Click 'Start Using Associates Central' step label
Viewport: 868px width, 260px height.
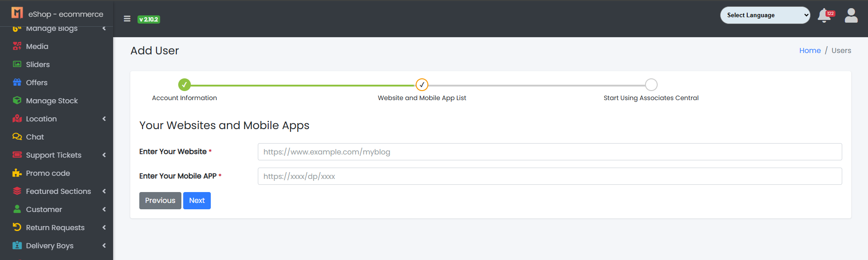click(651, 98)
